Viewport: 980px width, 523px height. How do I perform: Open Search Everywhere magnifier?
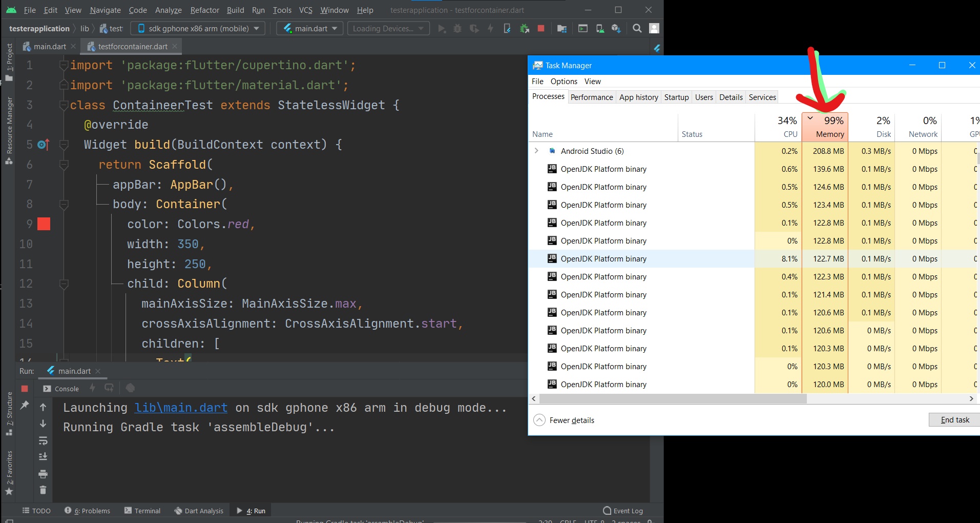point(637,28)
